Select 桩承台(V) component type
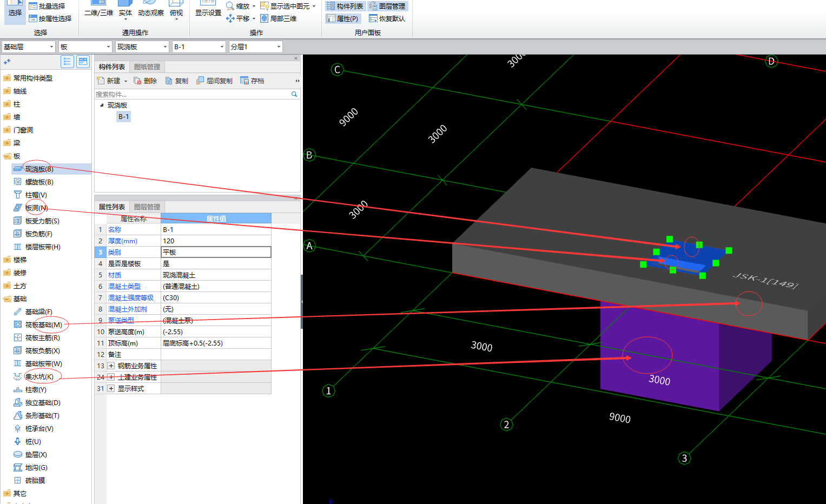 [x=39, y=429]
